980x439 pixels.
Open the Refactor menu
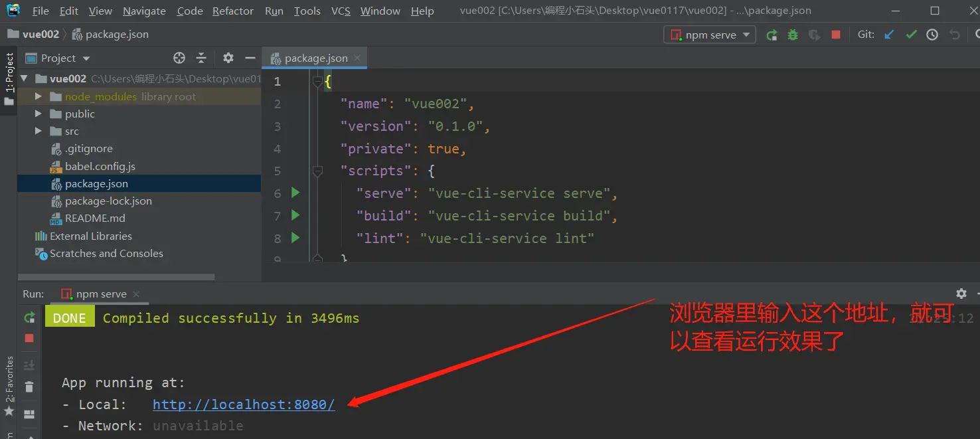(x=233, y=11)
